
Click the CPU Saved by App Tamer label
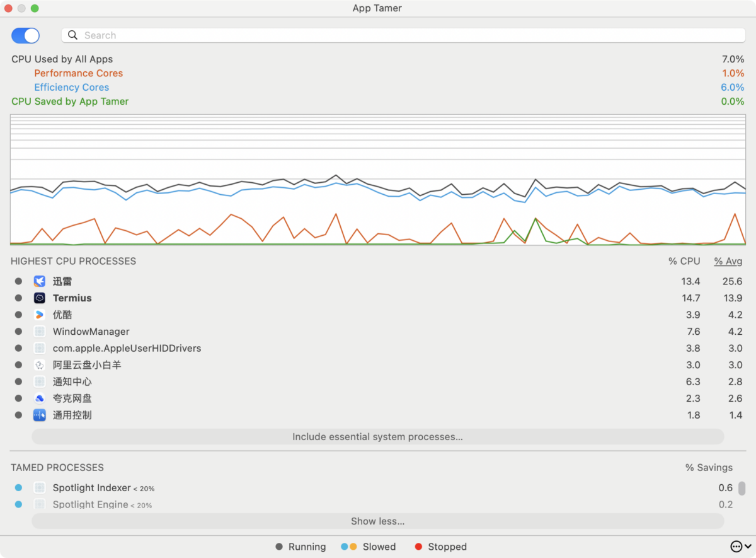click(70, 101)
